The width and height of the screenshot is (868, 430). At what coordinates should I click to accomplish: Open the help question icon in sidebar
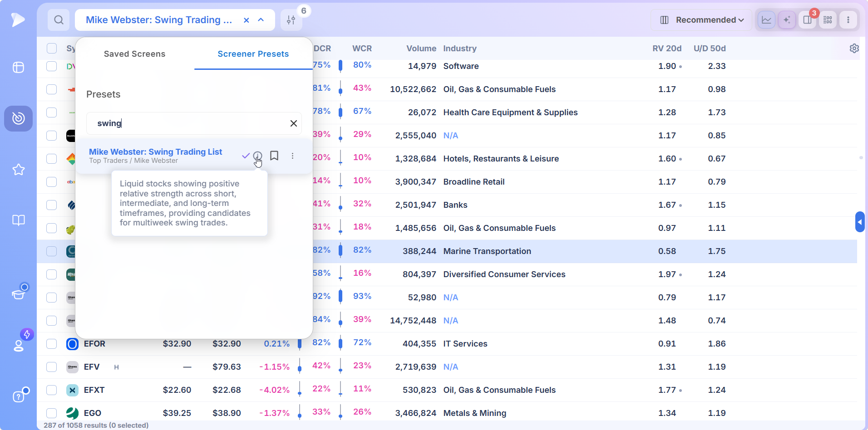(19, 396)
